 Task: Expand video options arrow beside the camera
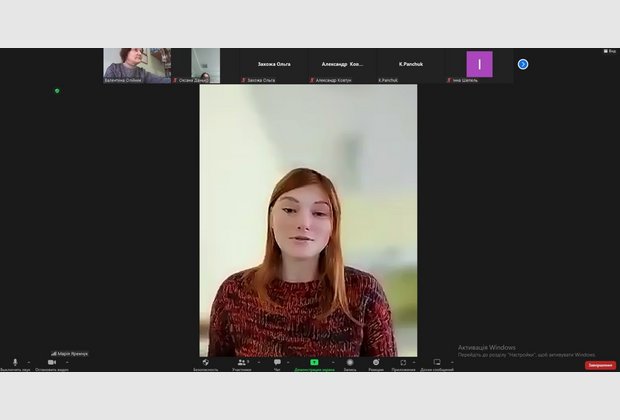click(x=66, y=362)
